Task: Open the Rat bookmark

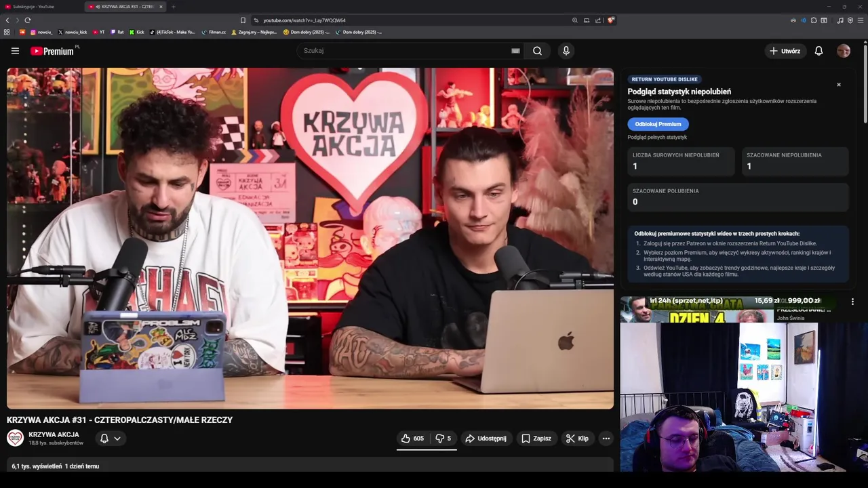Action: 117,32
